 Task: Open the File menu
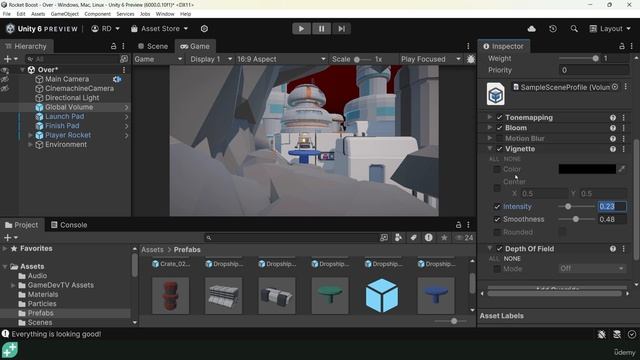[7, 14]
